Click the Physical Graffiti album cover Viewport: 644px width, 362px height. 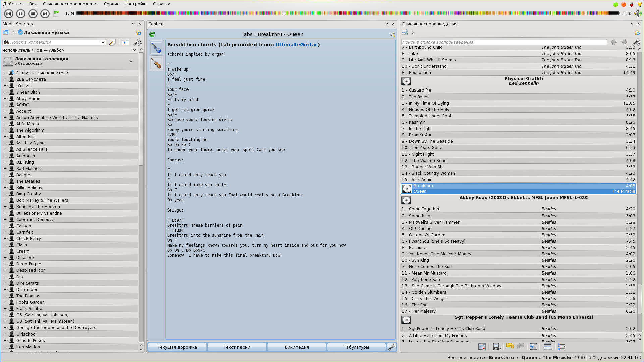pos(406,81)
